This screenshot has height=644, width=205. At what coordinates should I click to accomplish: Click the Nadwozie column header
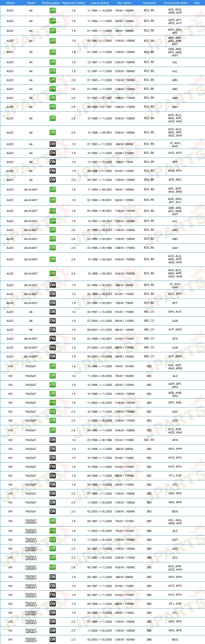(x=149, y=3)
